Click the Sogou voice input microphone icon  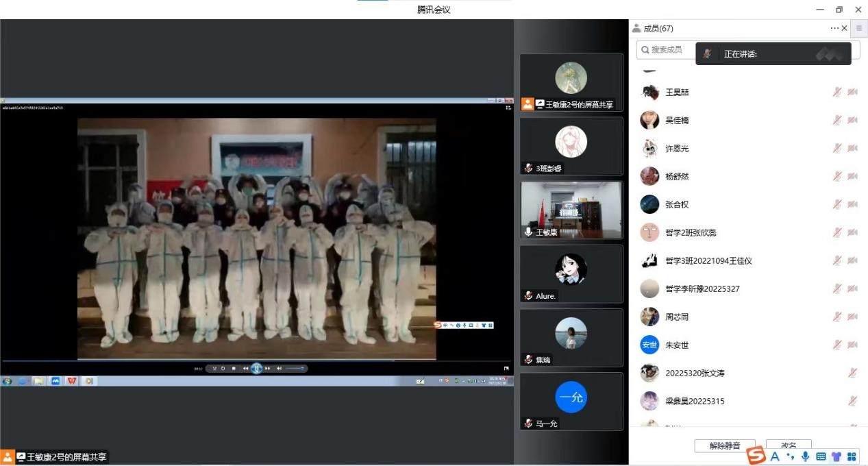[x=805, y=456]
